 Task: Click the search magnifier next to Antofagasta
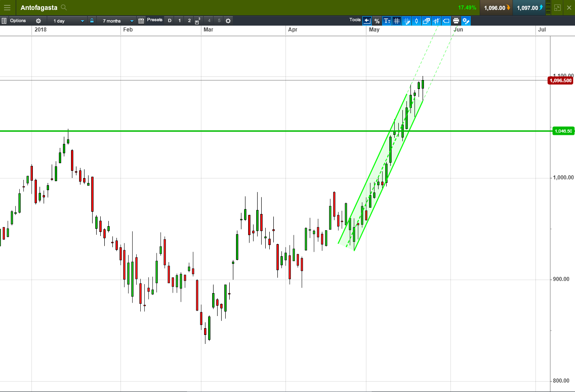point(64,7)
